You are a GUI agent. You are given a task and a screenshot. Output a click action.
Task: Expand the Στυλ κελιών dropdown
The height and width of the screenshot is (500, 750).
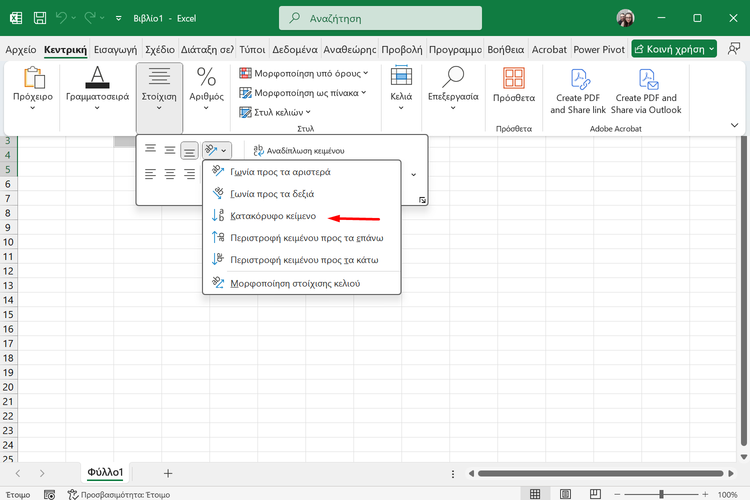tap(282, 112)
